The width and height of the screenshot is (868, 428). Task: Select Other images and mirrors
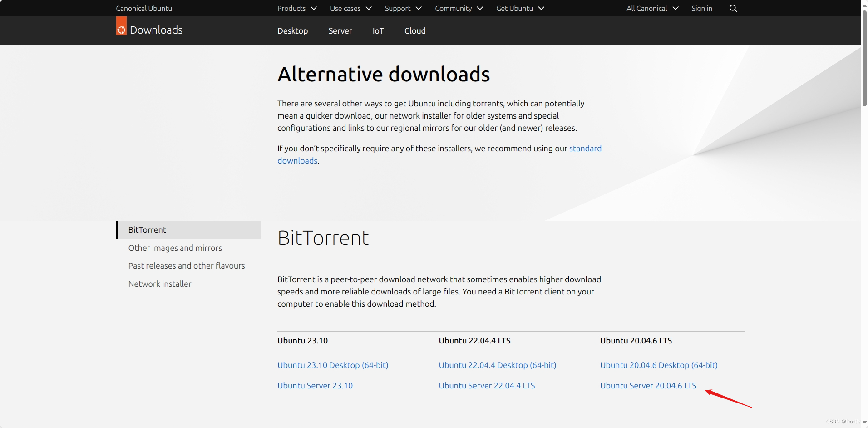pos(175,248)
